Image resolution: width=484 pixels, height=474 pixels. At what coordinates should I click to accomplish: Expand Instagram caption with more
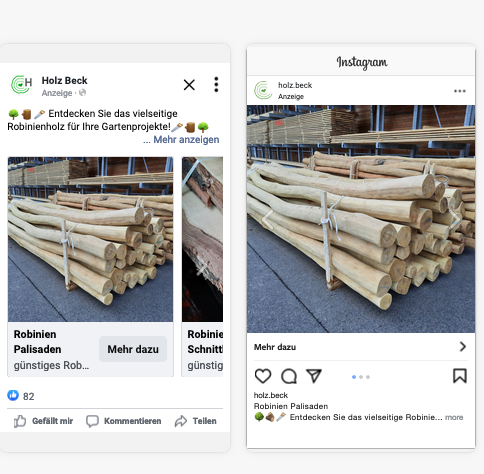tap(454, 417)
